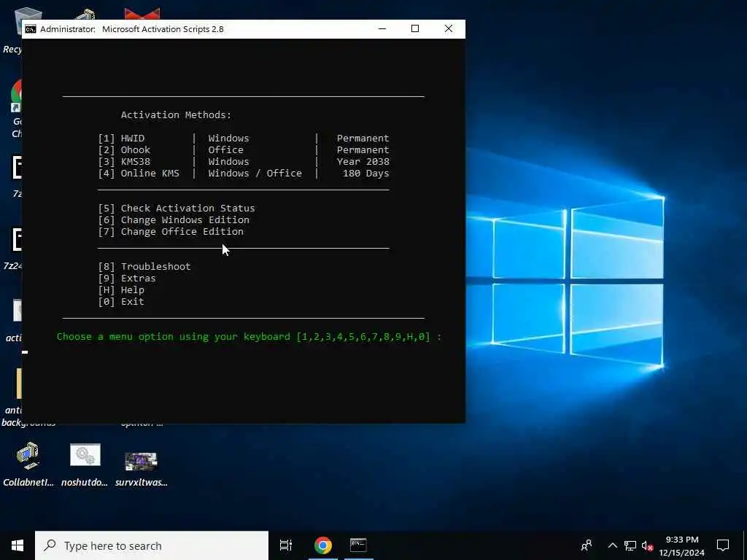
Task: Select the noshutdo... desktop file icon
Action: tap(85, 464)
